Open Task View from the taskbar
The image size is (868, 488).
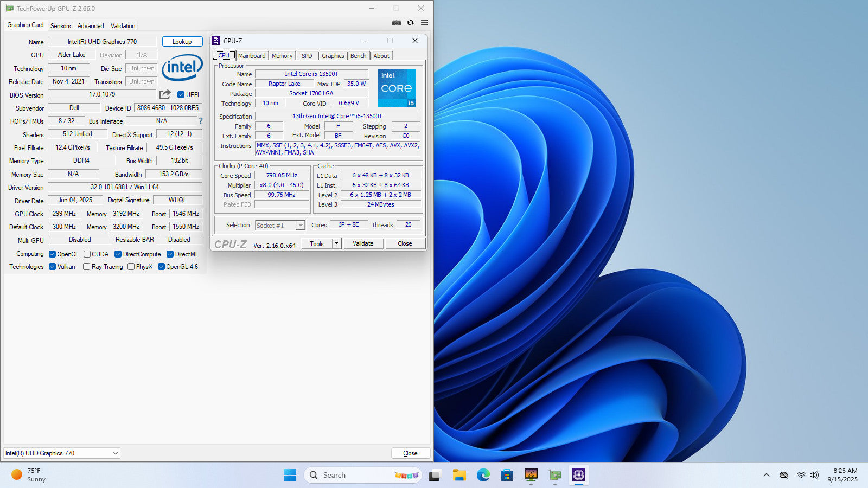click(x=435, y=476)
